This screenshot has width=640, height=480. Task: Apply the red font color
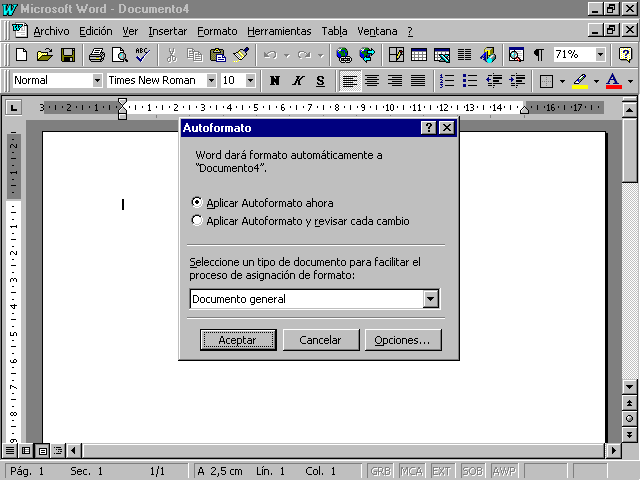point(613,81)
